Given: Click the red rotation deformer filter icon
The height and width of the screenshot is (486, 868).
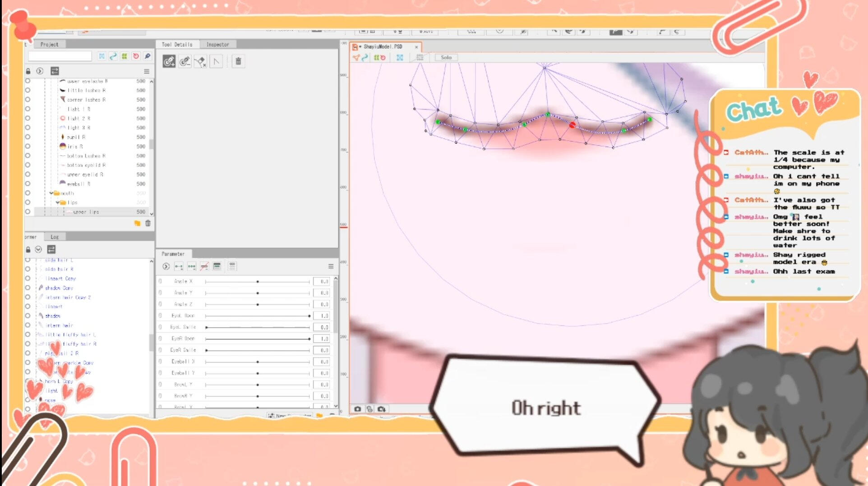Looking at the screenshot, I should (136, 56).
